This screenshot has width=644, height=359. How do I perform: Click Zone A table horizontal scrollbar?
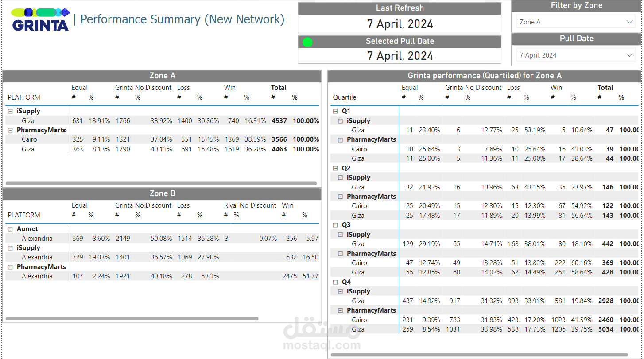[161, 183]
